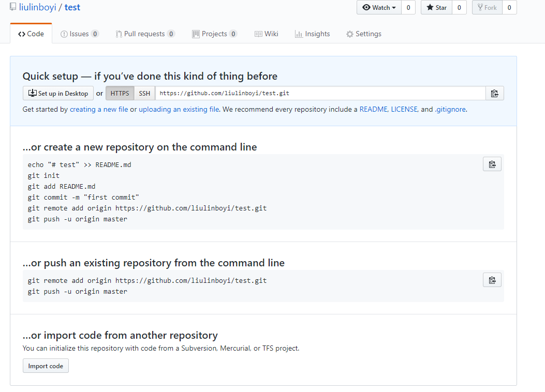Open the Settings gear tab
This screenshot has width=545, height=392.
(x=364, y=34)
